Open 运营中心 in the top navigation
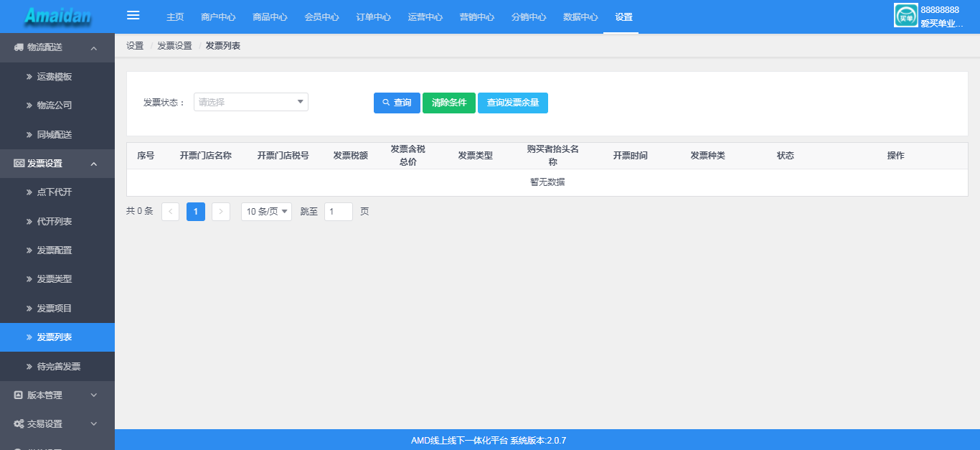 coord(425,17)
